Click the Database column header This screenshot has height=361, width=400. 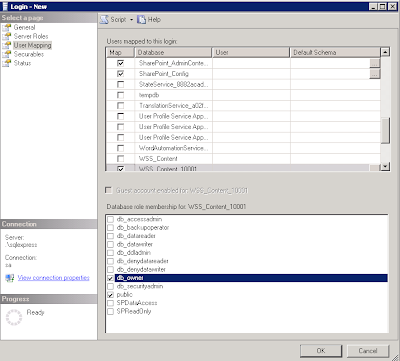click(173, 52)
